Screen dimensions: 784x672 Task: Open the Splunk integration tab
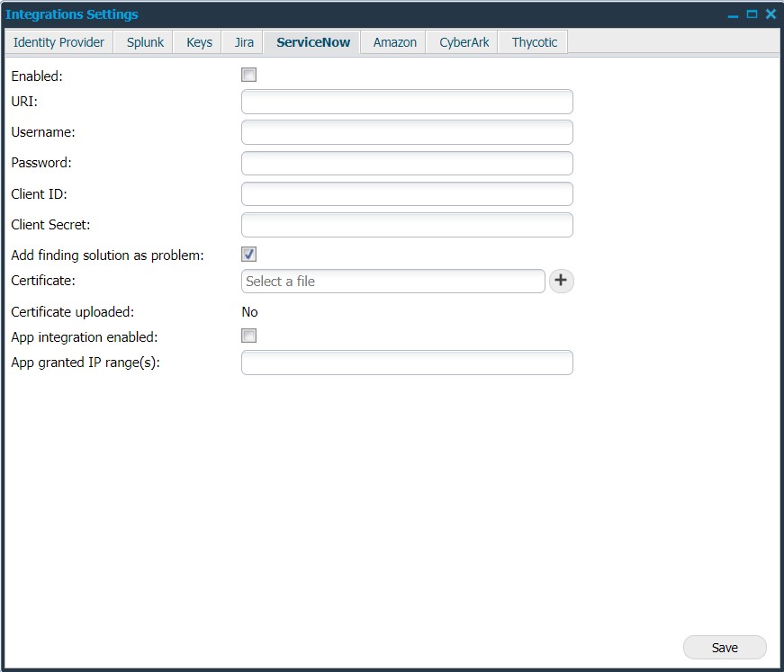point(142,41)
